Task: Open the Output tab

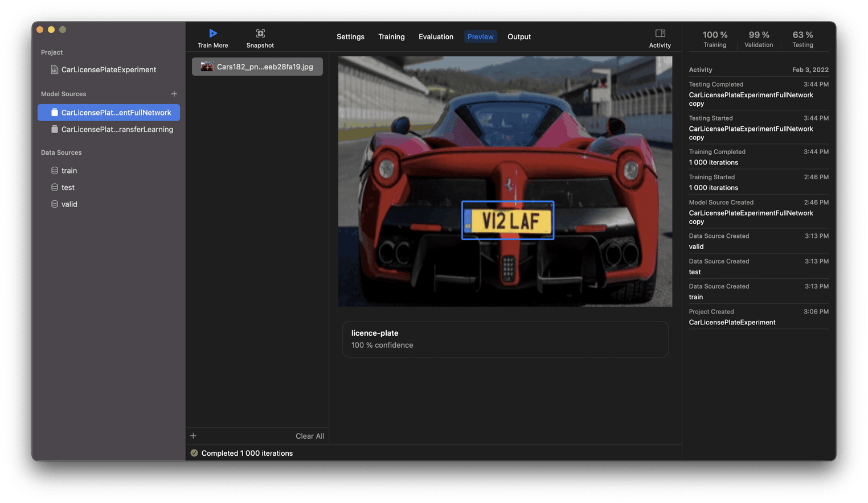Action: click(x=519, y=36)
